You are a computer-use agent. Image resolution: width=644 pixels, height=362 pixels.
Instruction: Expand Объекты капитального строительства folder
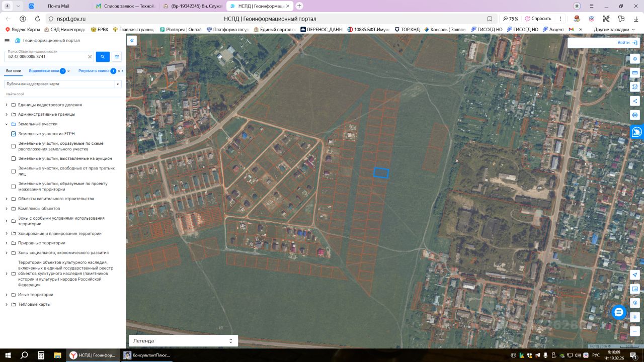point(7,199)
